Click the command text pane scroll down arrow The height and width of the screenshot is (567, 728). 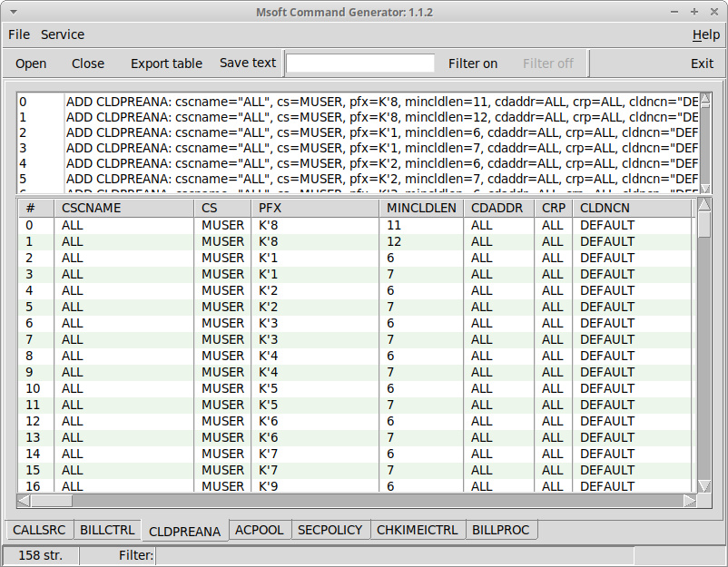pos(704,189)
